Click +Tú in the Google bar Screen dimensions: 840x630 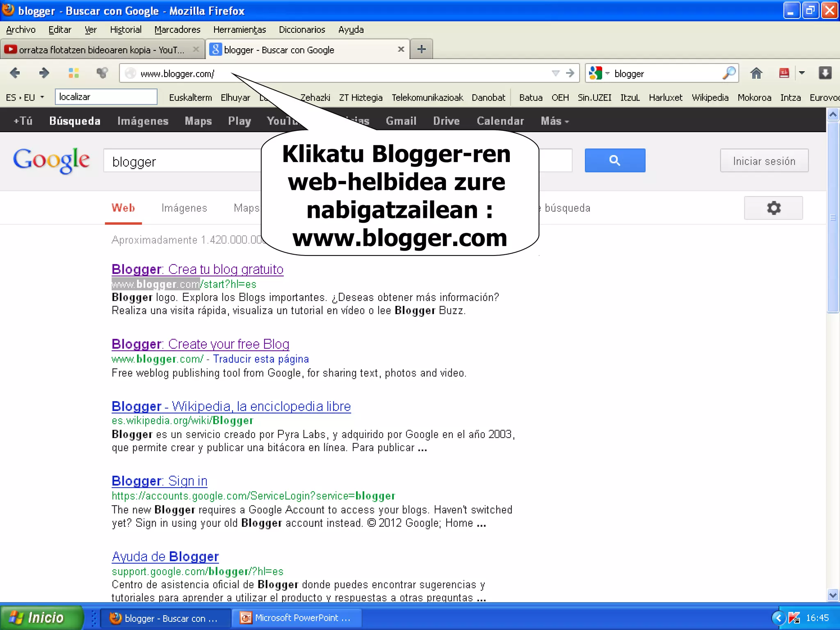[x=23, y=121]
